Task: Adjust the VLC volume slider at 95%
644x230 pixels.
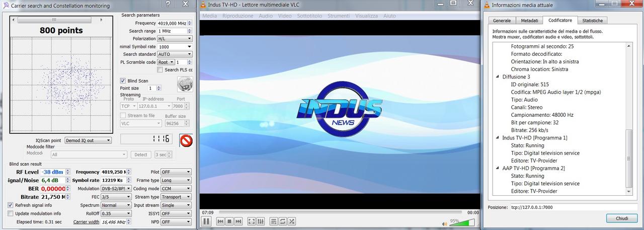Action: (x=461, y=222)
